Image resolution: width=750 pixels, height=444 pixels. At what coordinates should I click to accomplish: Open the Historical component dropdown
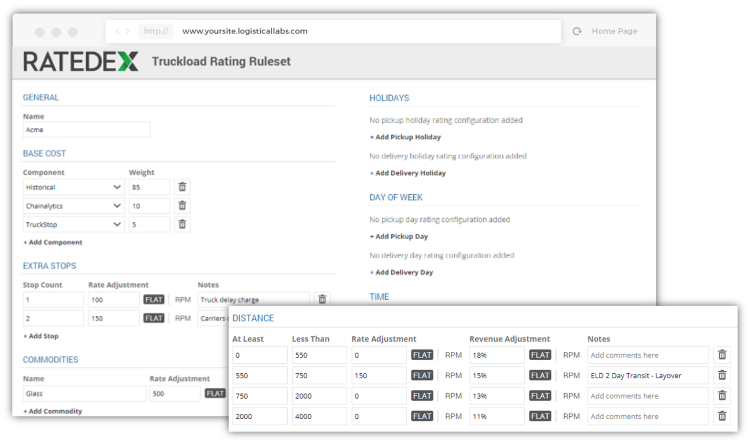72,187
